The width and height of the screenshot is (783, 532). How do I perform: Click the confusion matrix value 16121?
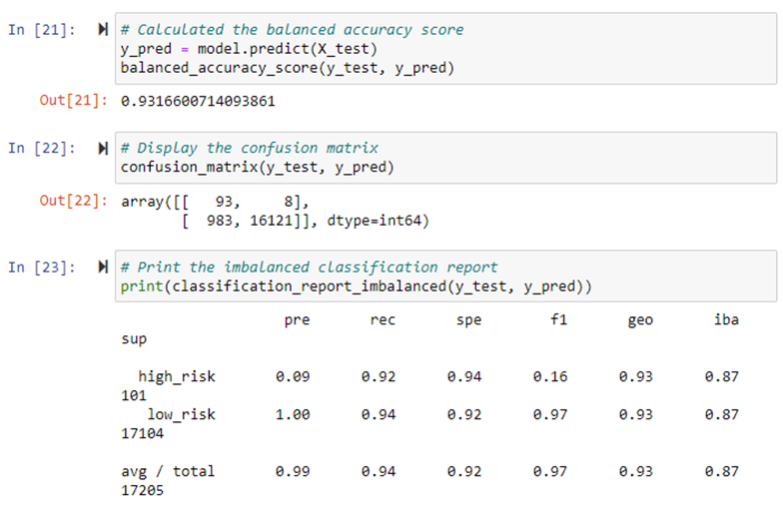[x=272, y=221]
